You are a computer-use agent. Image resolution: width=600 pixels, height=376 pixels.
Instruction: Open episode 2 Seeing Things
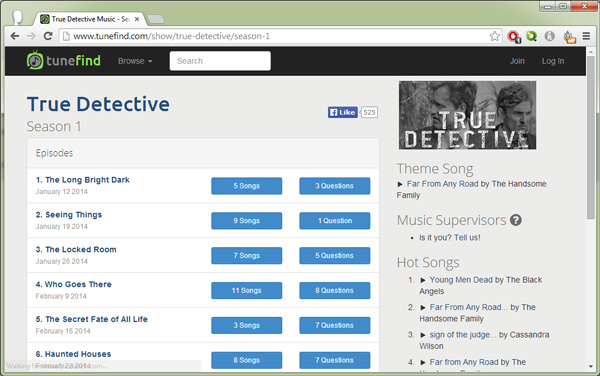click(x=69, y=215)
